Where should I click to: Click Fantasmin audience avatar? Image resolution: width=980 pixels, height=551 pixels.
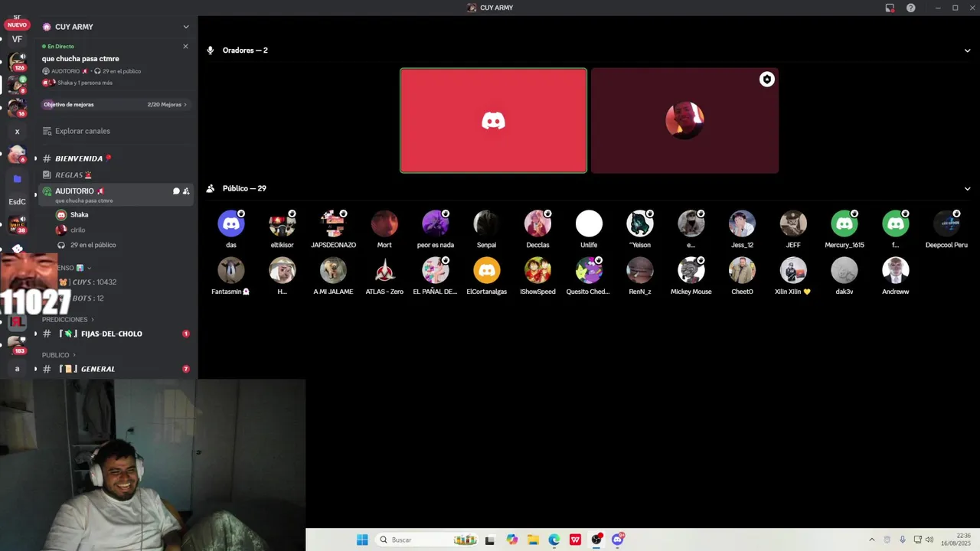coord(231,270)
